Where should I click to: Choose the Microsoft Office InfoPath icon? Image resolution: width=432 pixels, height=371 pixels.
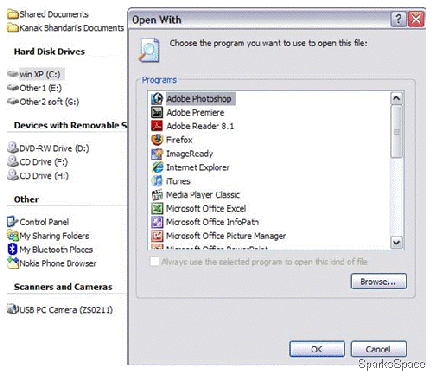tap(157, 222)
